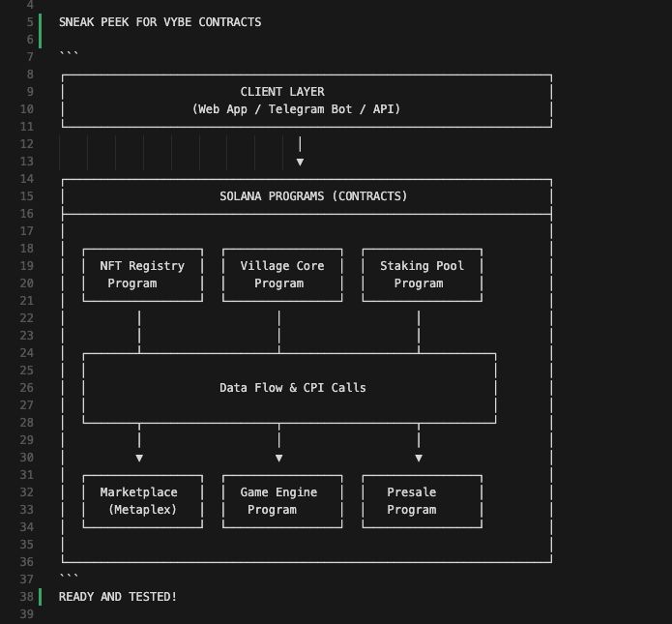Click the 'Marketplace (Metaplex)' box
Viewport: 672px width, 624px height.
point(143,501)
